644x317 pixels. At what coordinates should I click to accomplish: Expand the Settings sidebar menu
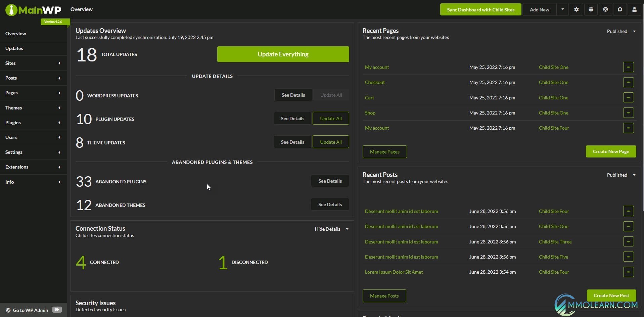point(33,152)
